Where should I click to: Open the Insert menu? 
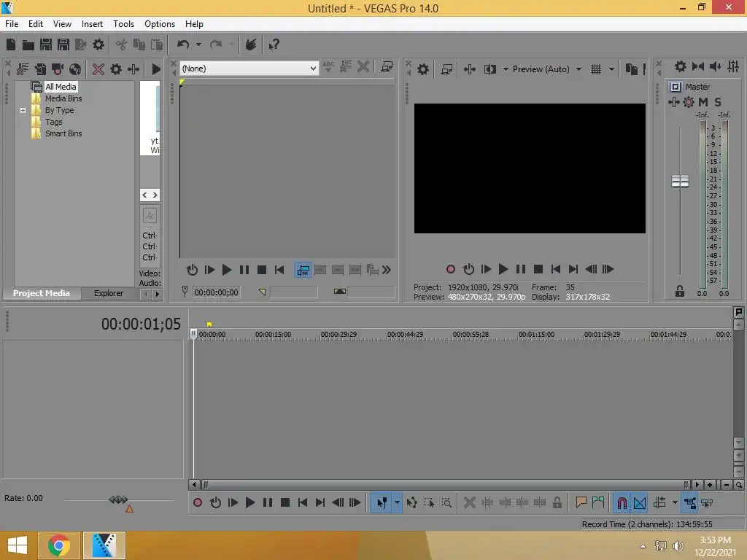coord(92,24)
